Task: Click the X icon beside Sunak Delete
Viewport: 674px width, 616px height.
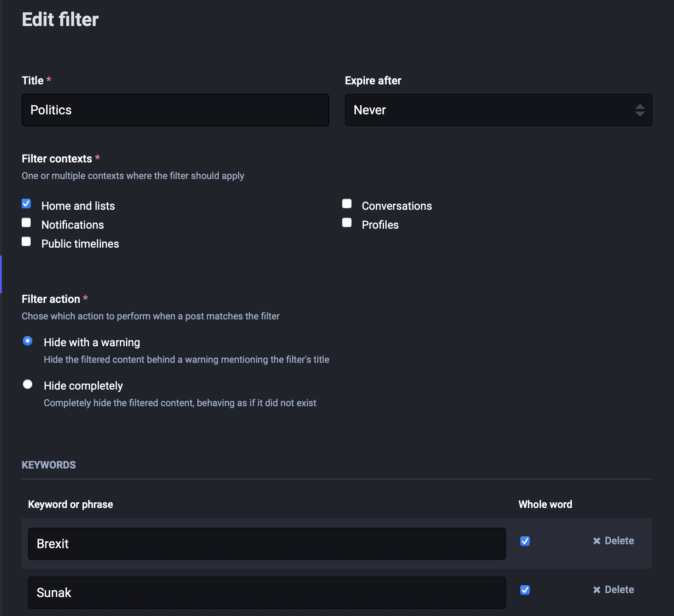Action: (597, 590)
